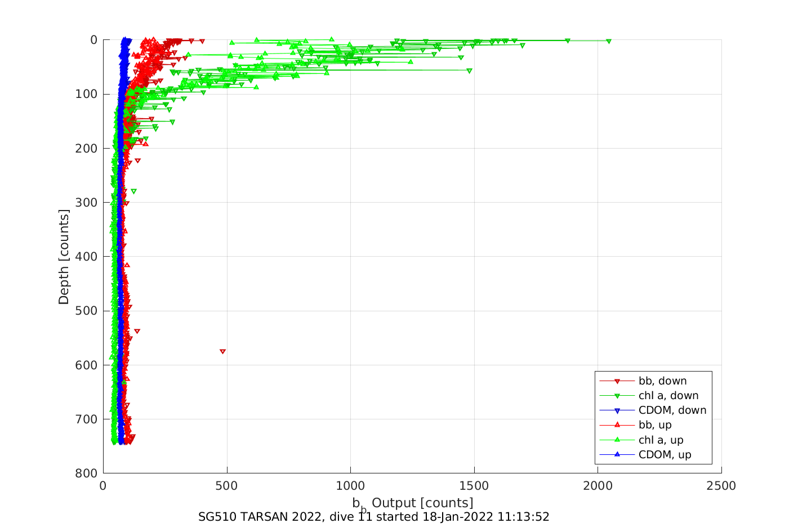Image resolution: width=798 pixels, height=532 pixels.
Task: Click the blue up-triangle marker in legend
Action: 617,454
